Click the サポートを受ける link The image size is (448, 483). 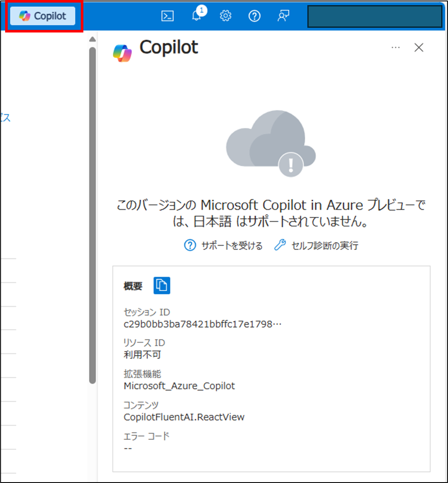click(224, 245)
